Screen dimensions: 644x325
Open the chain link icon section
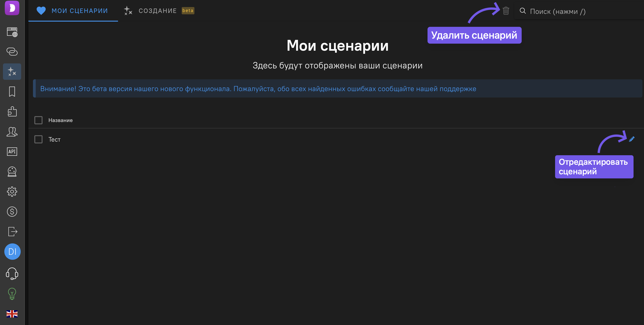tap(12, 52)
